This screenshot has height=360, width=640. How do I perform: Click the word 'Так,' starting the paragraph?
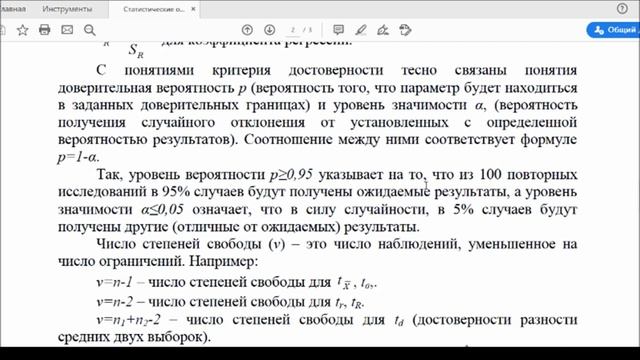pos(110,175)
